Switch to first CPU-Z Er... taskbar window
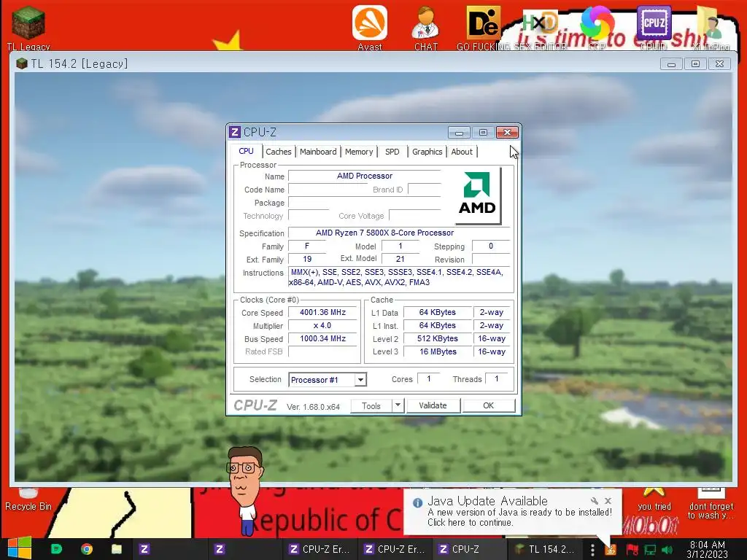 click(x=320, y=549)
